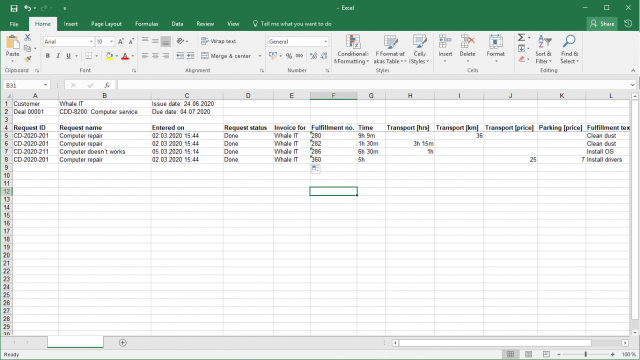Select row 12 header
This screenshot has width=640, height=360.
coord(7,191)
